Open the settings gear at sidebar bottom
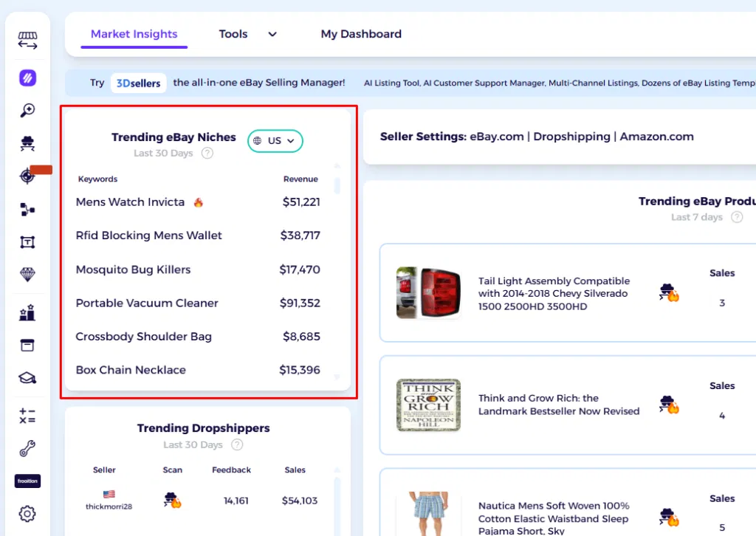The image size is (756, 536). pos(27,514)
